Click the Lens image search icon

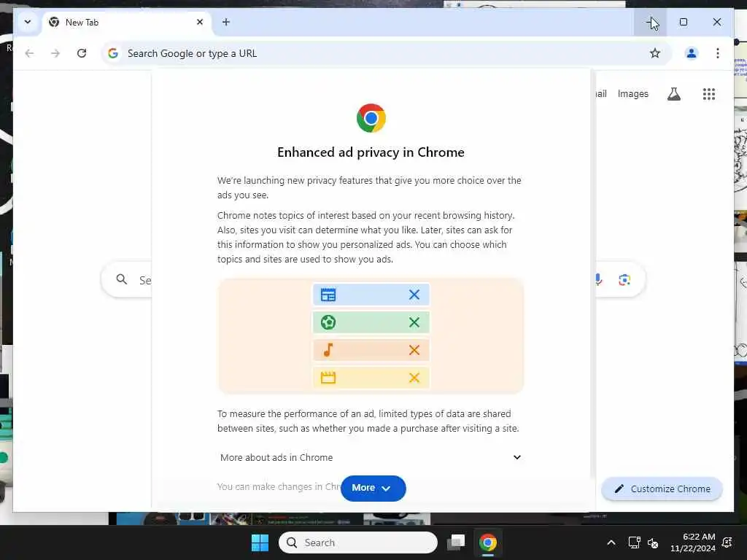624,279
